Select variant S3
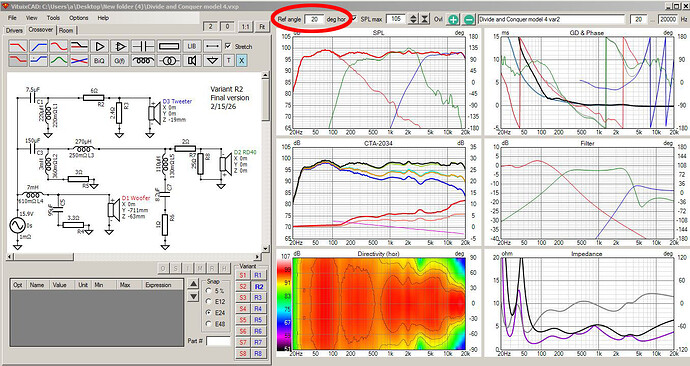The width and height of the screenshot is (690, 366). pyautogui.click(x=243, y=298)
